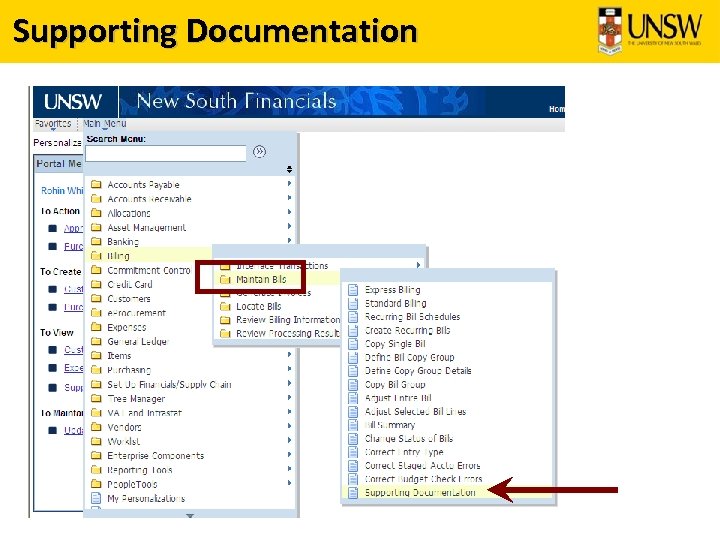Choose Adjust Entire Bill
The image size is (720, 540).
pyautogui.click(x=398, y=398)
